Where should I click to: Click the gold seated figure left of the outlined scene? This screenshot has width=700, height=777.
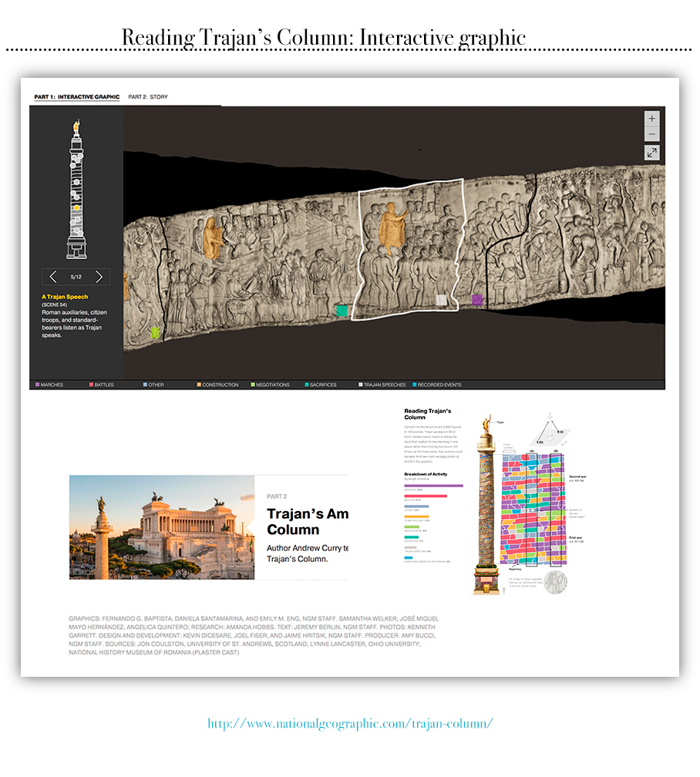point(212,238)
